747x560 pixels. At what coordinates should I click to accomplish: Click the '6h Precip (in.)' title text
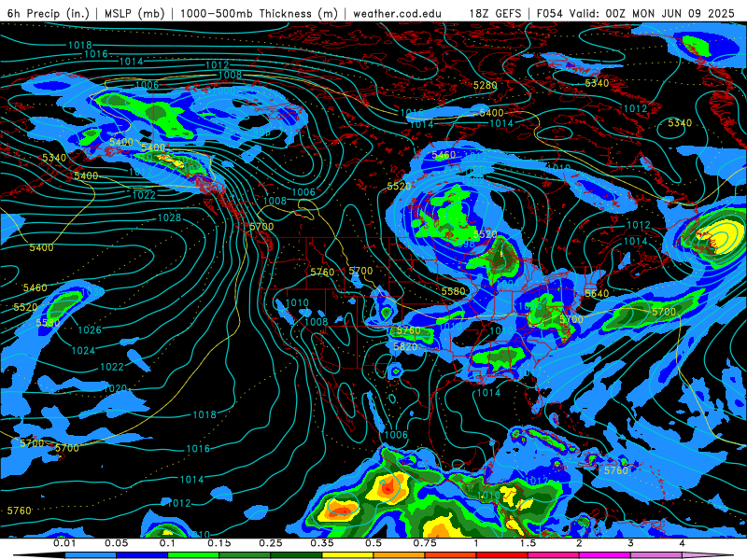(x=49, y=13)
